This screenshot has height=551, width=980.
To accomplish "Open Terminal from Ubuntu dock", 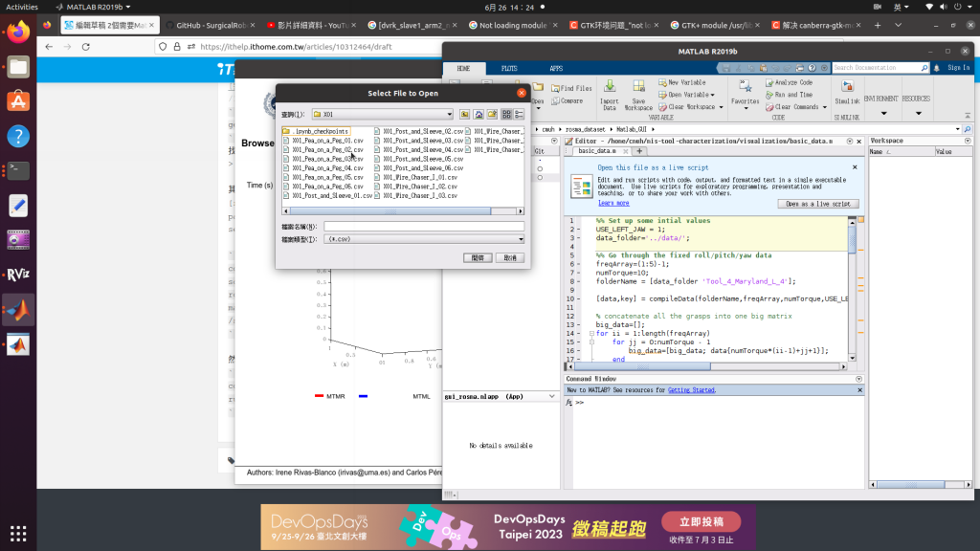I will (x=18, y=170).
